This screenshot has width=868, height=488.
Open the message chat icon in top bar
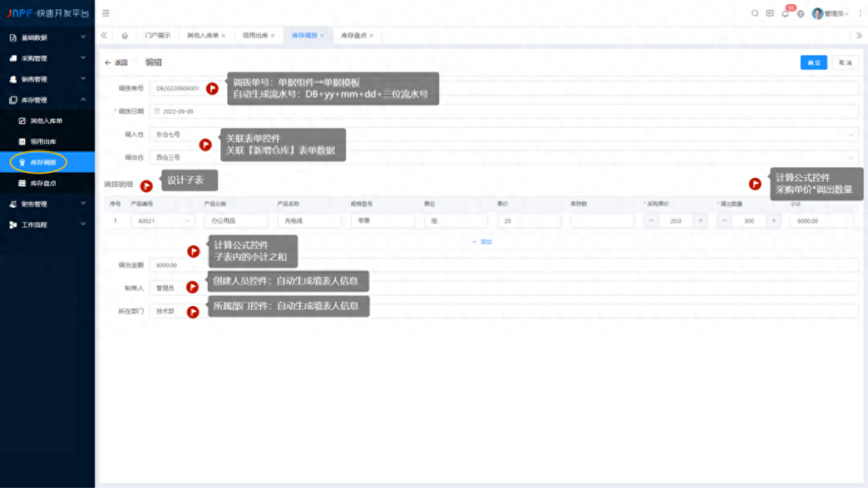click(x=770, y=14)
